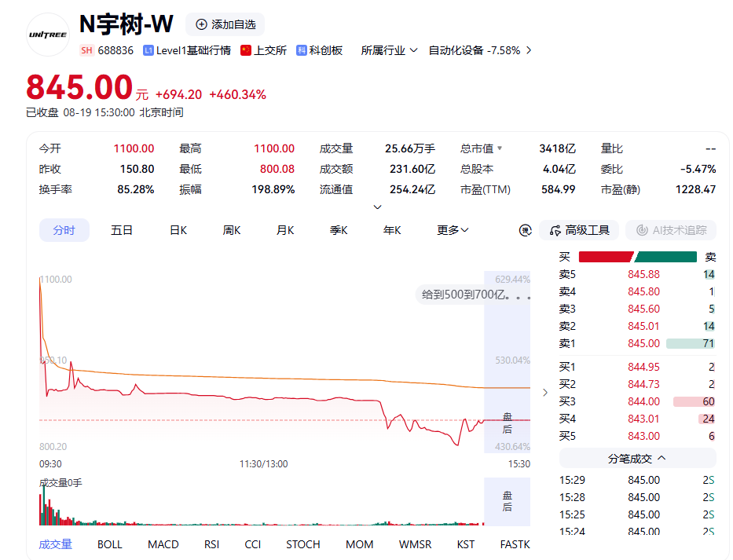The height and width of the screenshot is (560, 733).
Task: Click 卖4 price 845.80
Action: coord(643,291)
